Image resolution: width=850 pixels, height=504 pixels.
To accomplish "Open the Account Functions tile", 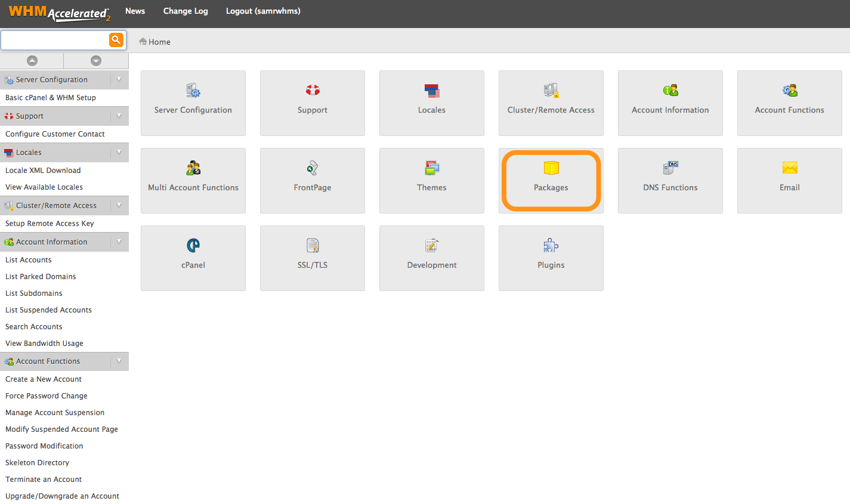I will [x=790, y=103].
